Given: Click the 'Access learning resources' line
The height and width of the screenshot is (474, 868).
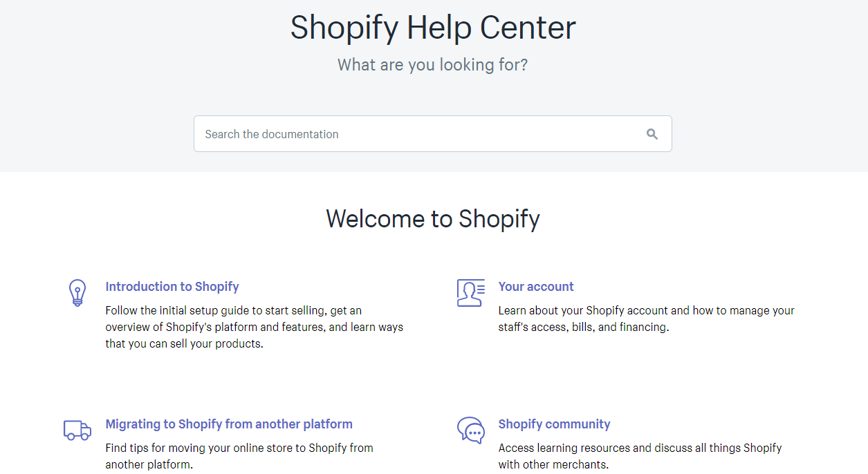Looking at the screenshot, I should [640, 448].
